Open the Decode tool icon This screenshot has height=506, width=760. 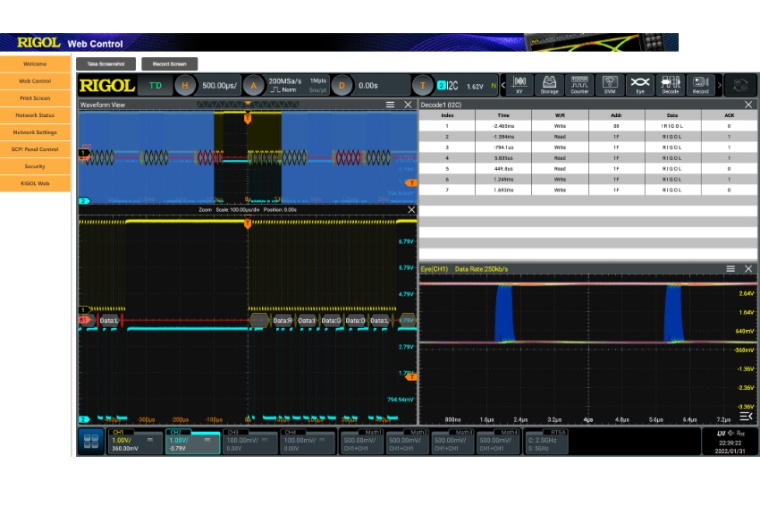670,85
